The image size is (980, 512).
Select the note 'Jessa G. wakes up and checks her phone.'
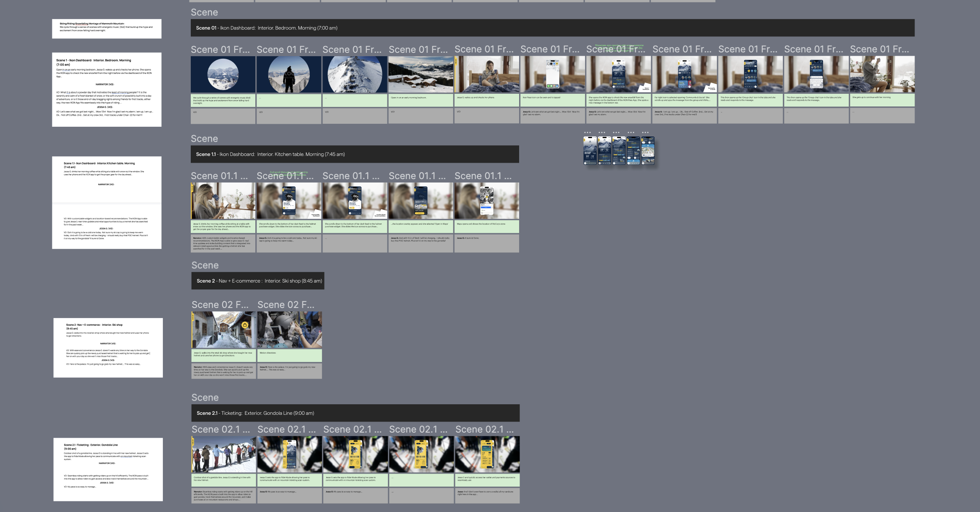[487, 100]
